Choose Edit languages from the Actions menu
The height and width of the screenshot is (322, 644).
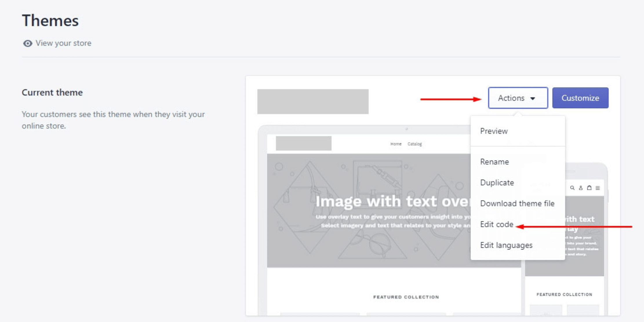click(506, 245)
